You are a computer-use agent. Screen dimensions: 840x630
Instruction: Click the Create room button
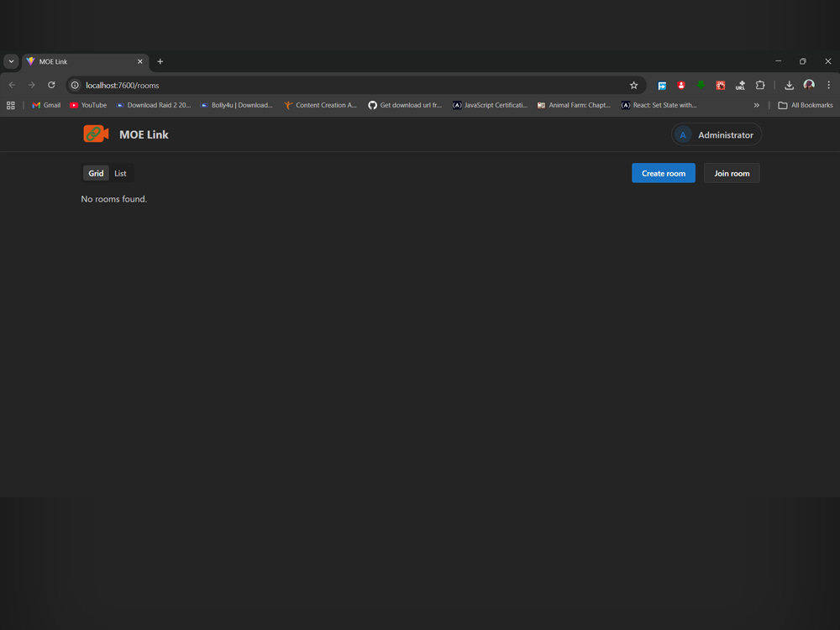coord(664,173)
